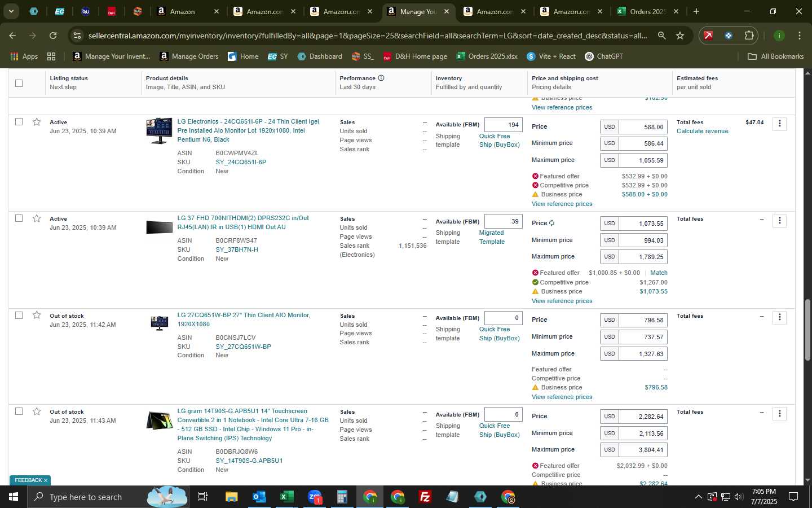The width and height of the screenshot is (812, 508).
Task: Check the LG 37 FHD listing checkbox
Action: coord(19,218)
